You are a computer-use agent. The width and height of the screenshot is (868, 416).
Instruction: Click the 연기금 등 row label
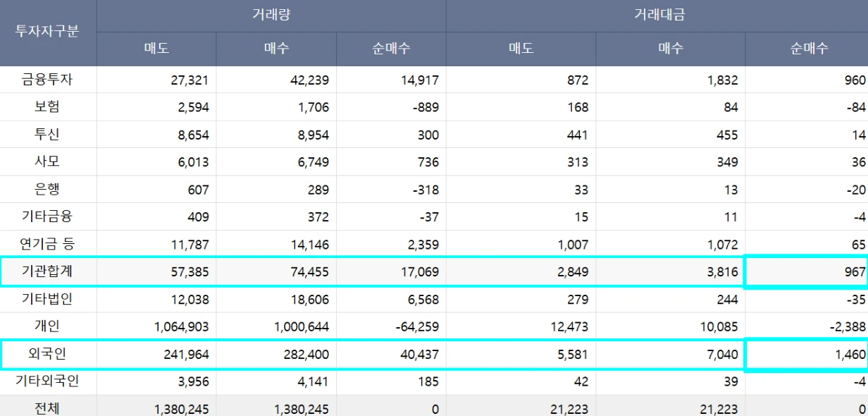tap(47, 245)
